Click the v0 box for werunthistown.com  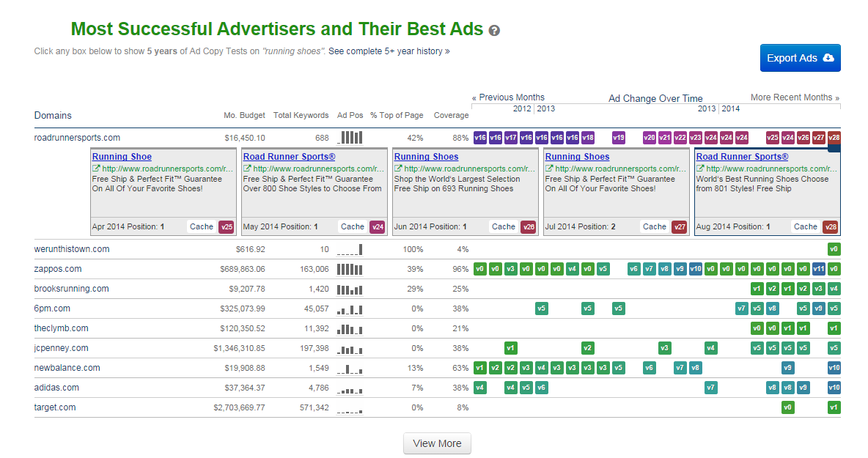coord(834,249)
